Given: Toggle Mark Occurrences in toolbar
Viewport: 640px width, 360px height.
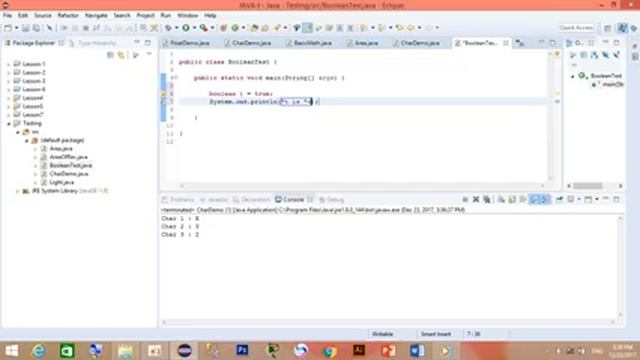Looking at the screenshot, I should point(308,28).
